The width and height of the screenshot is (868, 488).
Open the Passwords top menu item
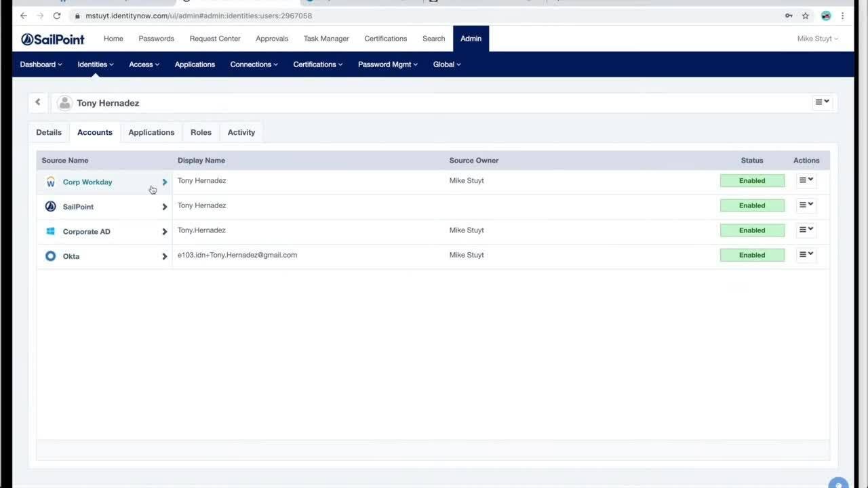[x=156, y=39]
